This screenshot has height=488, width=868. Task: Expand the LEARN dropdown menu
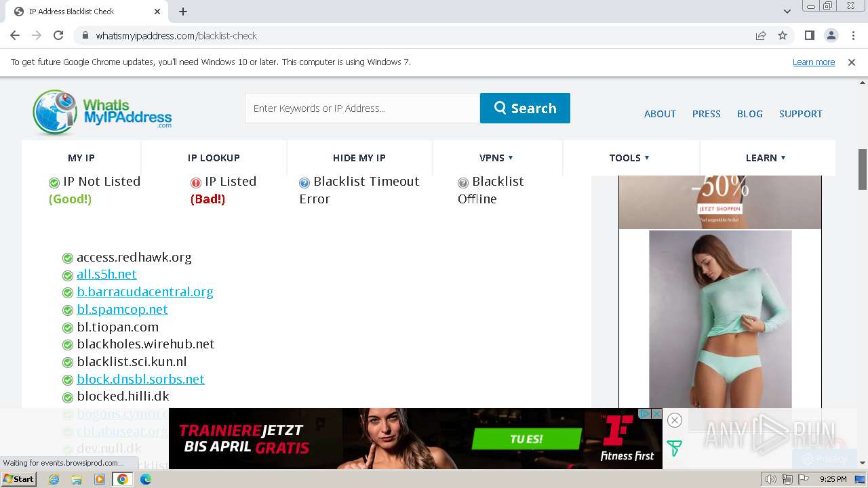point(766,158)
